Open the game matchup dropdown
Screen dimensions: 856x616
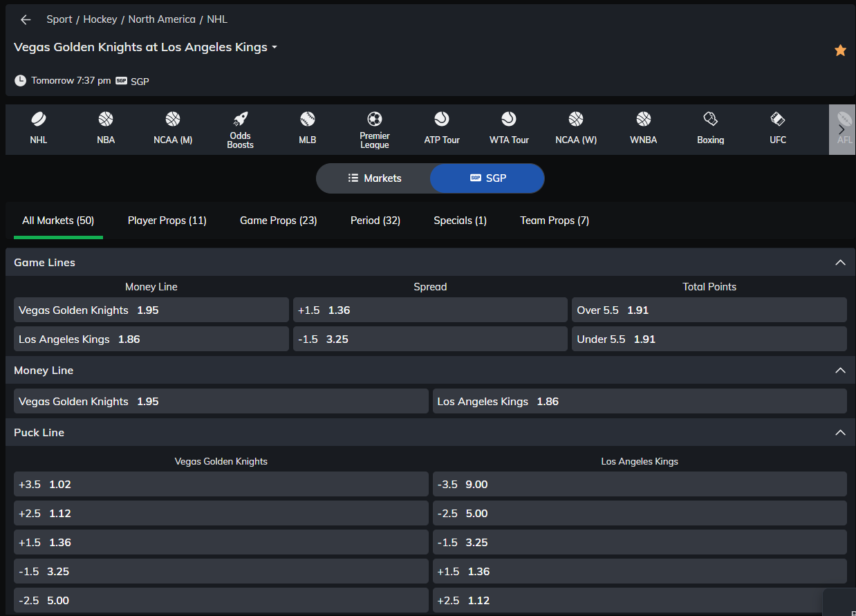[275, 48]
